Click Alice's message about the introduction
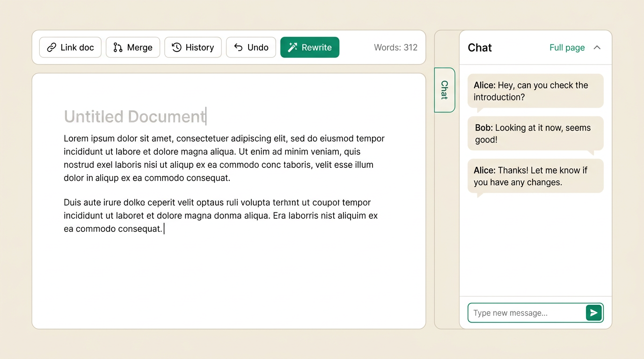This screenshot has height=359, width=644. point(535,91)
